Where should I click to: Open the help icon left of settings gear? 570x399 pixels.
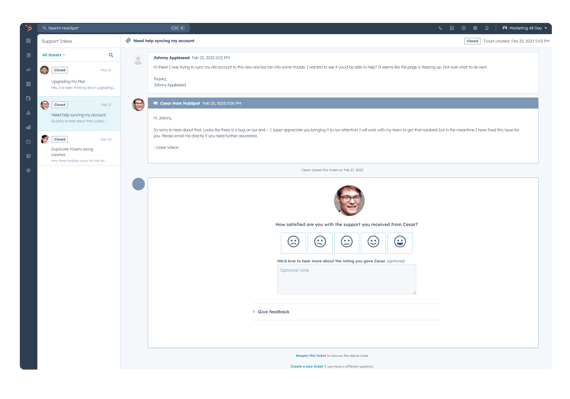pos(463,28)
